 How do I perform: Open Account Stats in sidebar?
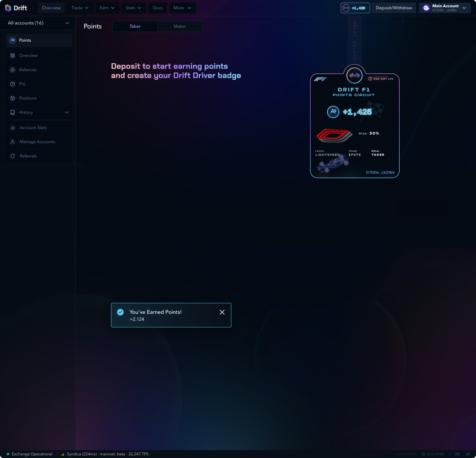click(x=39, y=128)
